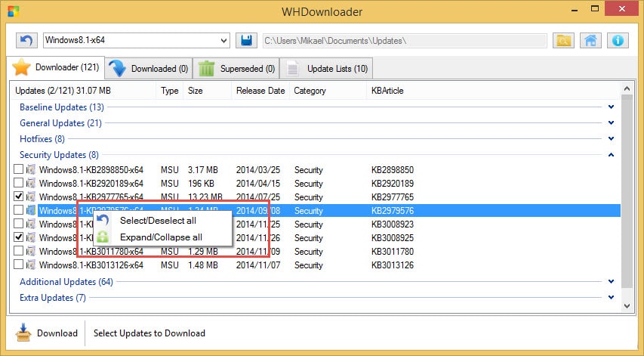The image size is (644, 356).
Task: Click the package icon of KB2920189 row
Action: click(x=31, y=184)
